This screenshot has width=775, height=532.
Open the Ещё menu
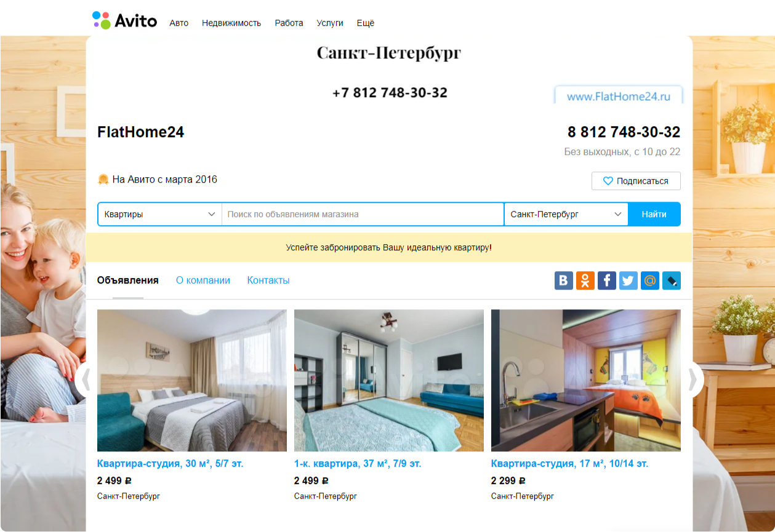pos(366,23)
